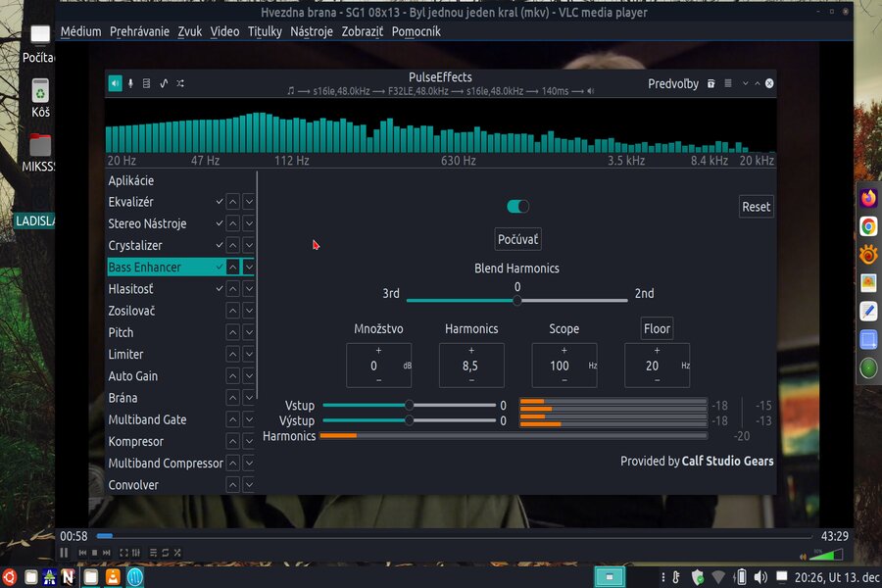This screenshot has height=588, width=882.
Task: Click the speaker output icon in PulseEffects header
Action: click(115, 83)
